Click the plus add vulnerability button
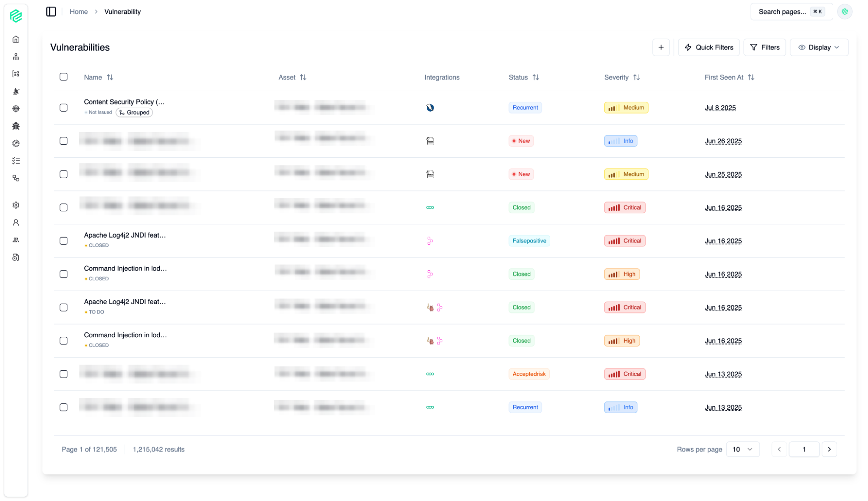Image resolution: width=868 pixels, height=501 pixels. 660,47
